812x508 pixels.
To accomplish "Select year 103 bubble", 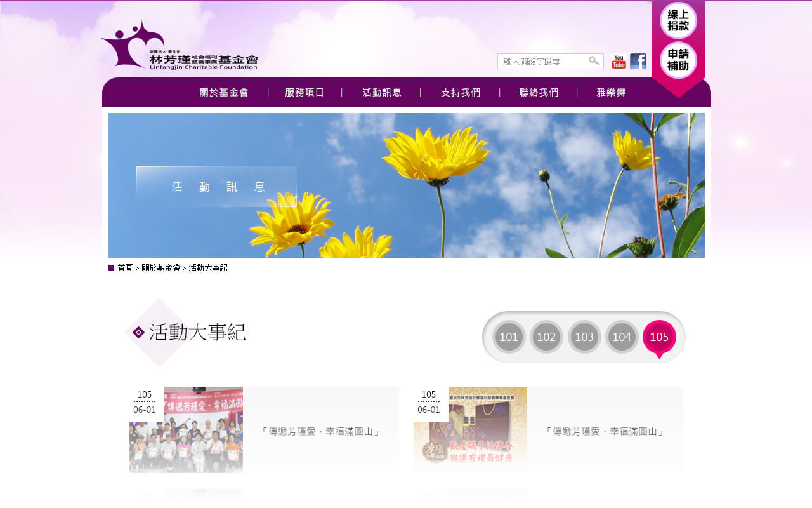I will [x=584, y=337].
